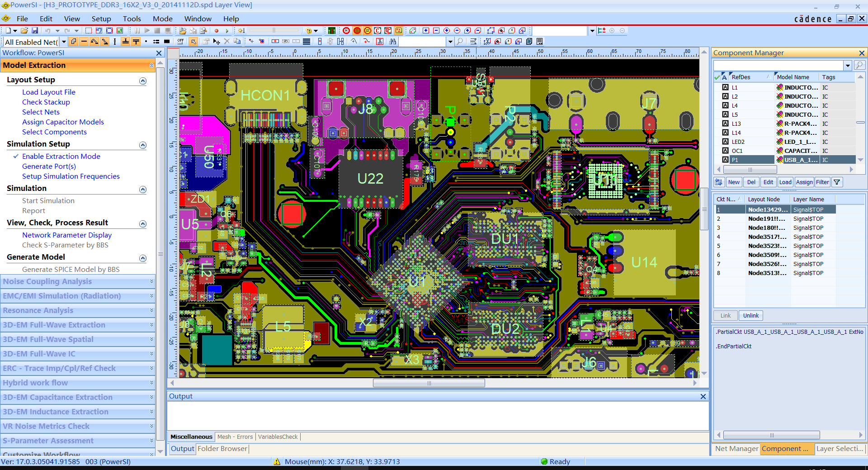Click the toolbar brightness slider
Viewport: 868px width, 470px height.
[x=274, y=31]
